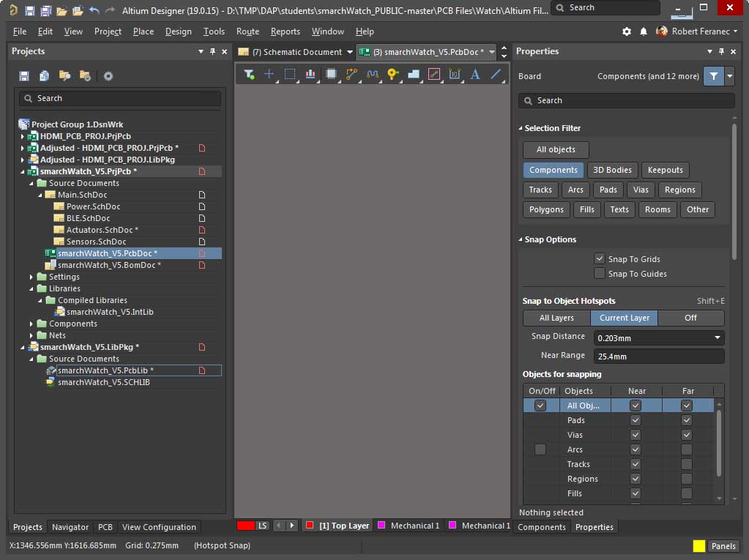Open the Snap Distance dropdown
Image resolution: width=749 pixels, height=560 pixels.
[717, 337]
